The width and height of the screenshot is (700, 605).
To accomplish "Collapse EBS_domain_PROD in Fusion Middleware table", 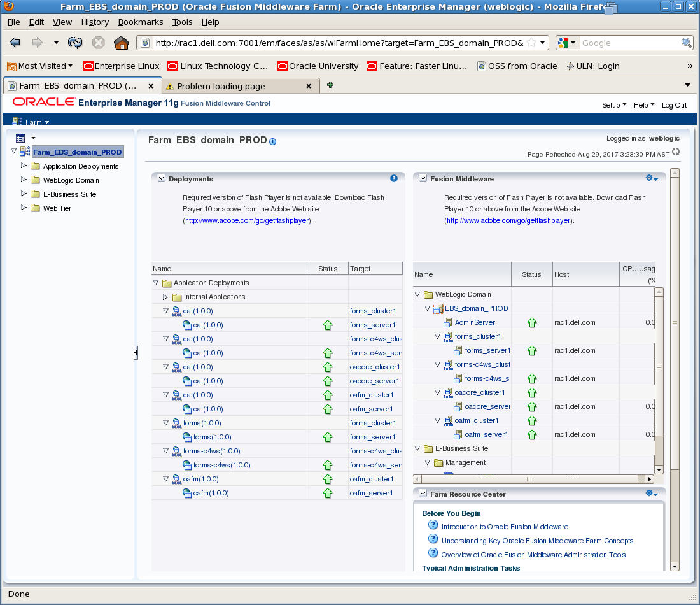I will click(427, 308).
